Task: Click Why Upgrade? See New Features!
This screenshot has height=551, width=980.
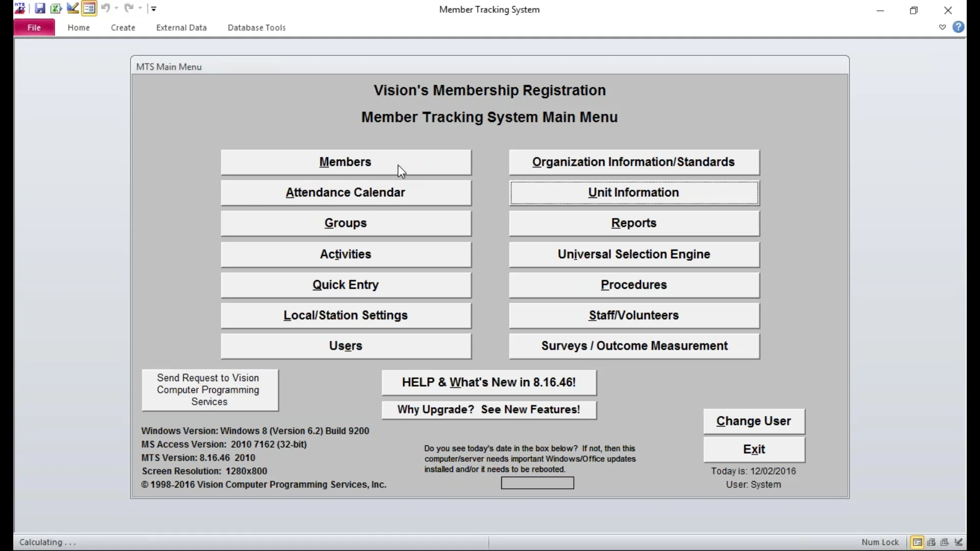Action: 489,410
